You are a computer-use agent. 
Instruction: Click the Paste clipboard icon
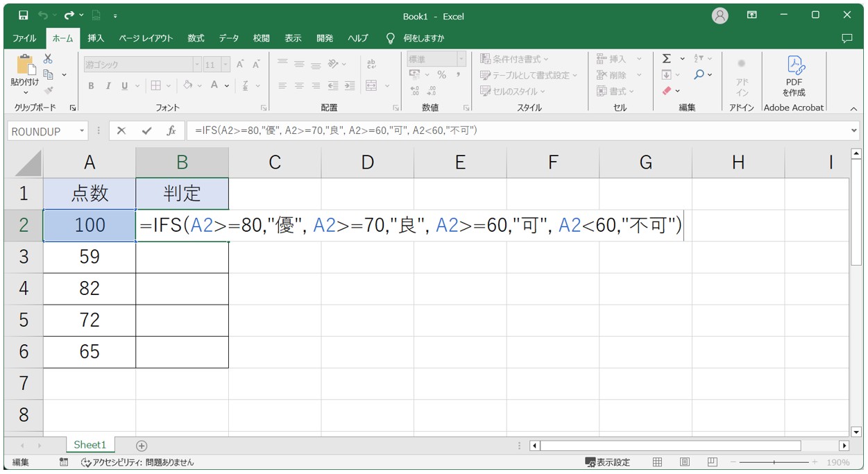[x=26, y=66]
